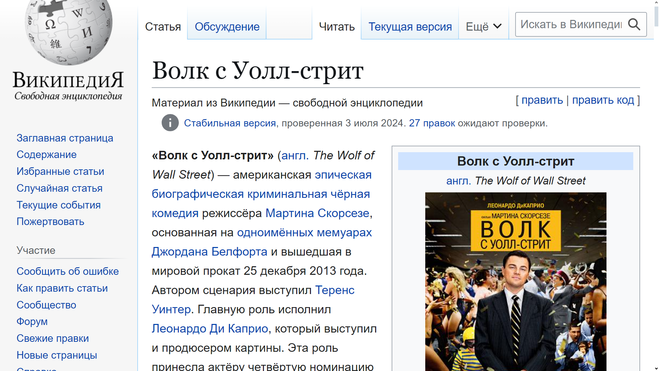Open the film poster image
Screen dimensions: 659x371
coord(516,282)
